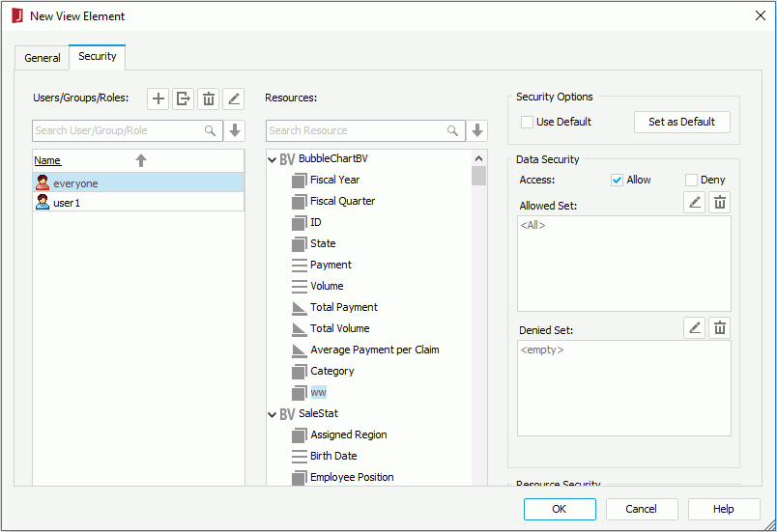Select the ID resource
The width and height of the screenshot is (777, 532).
pos(316,222)
